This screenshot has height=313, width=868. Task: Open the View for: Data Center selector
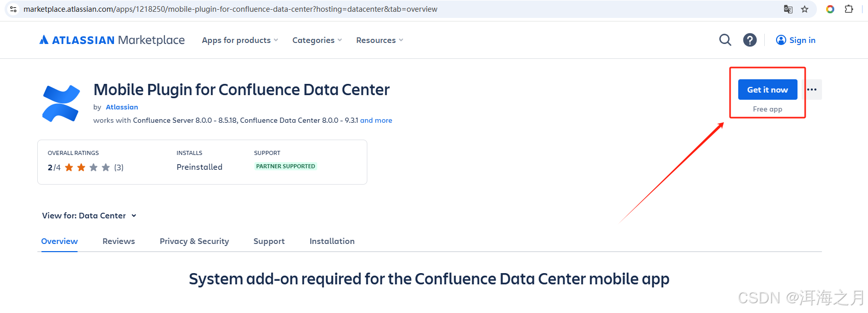pyautogui.click(x=89, y=216)
